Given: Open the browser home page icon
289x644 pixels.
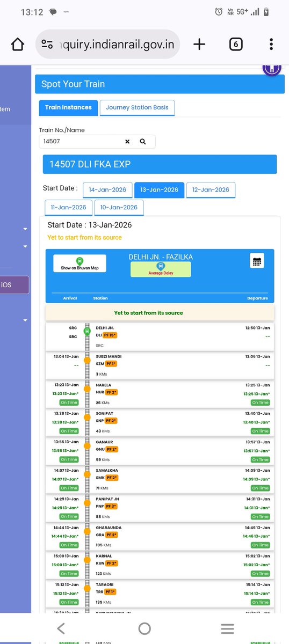Looking at the screenshot, I should point(17,45).
